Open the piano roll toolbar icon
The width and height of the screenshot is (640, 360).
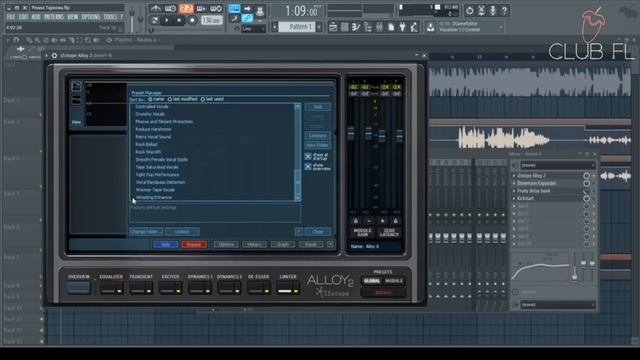click(x=356, y=27)
